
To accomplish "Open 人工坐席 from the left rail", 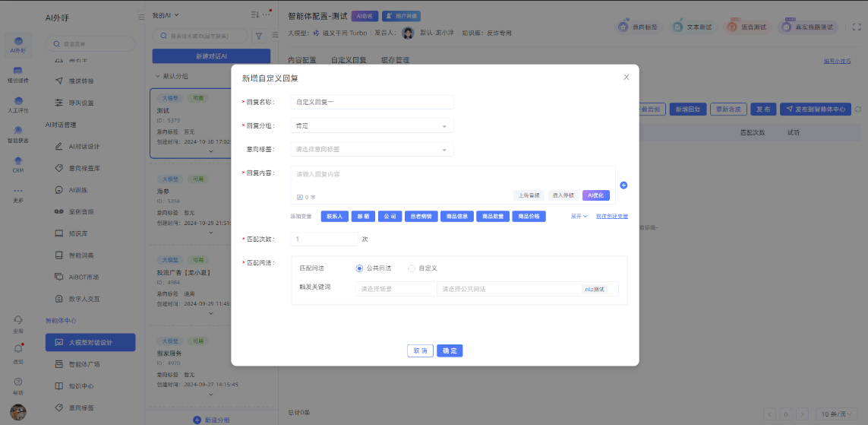I will click(x=18, y=104).
